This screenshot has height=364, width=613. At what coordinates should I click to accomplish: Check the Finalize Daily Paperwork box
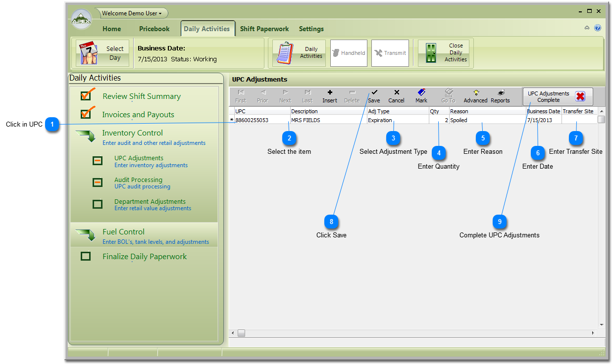coord(86,256)
